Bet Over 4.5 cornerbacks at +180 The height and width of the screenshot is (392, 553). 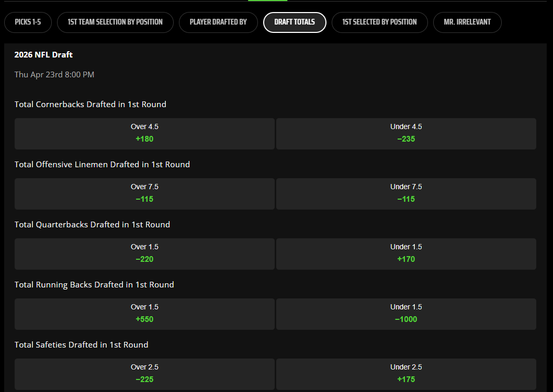[x=144, y=134]
